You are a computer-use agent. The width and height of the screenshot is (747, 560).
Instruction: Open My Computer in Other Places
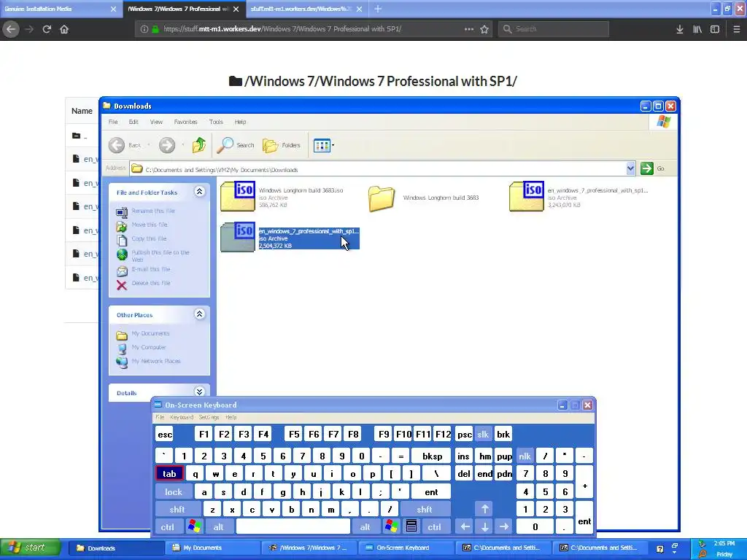(x=149, y=347)
